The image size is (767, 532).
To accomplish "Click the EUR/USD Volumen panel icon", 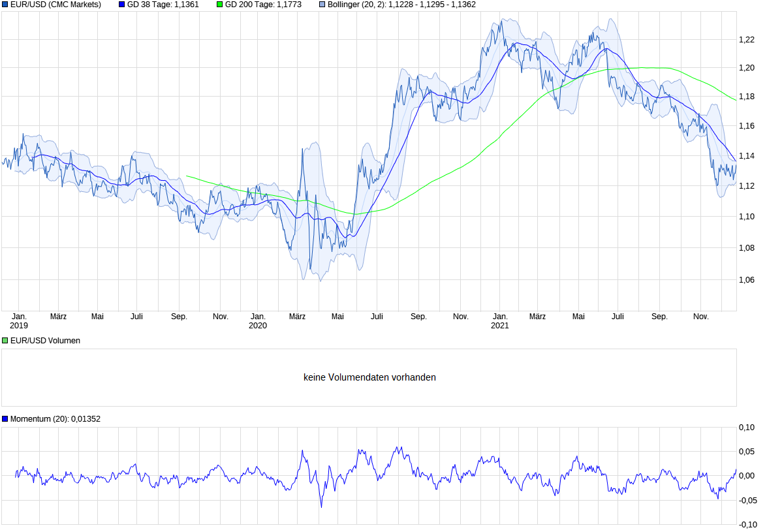I will click(5, 340).
